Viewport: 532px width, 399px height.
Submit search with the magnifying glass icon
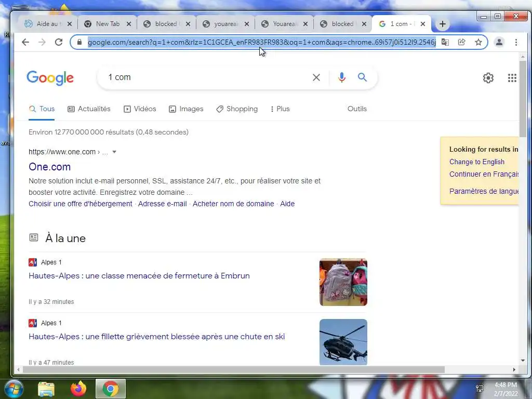(362, 77)
